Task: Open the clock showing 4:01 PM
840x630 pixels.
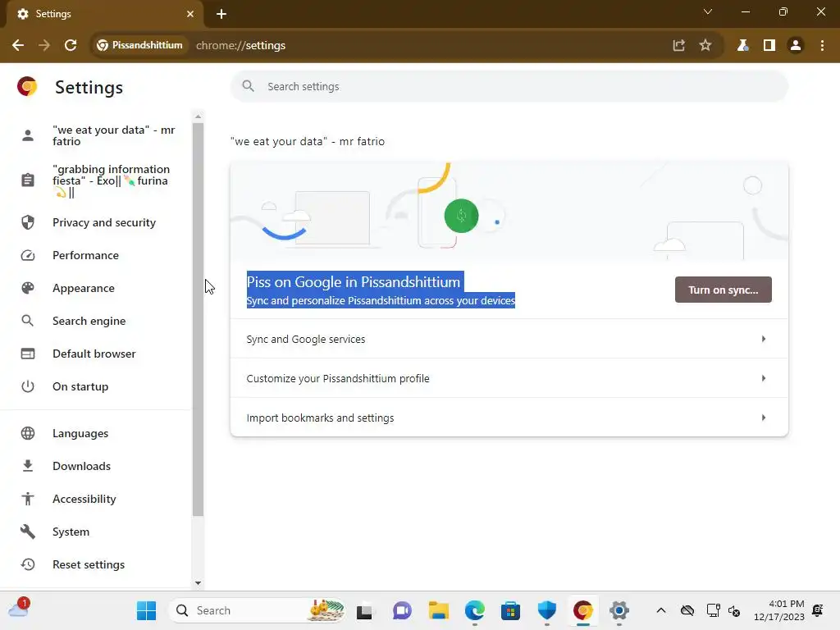Action: pos(779,610)
